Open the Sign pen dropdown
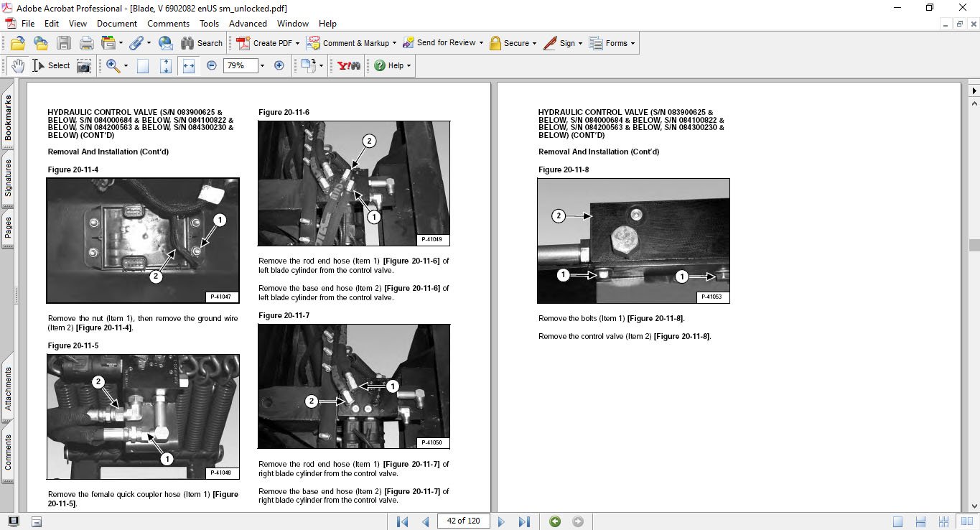This screenshot has width=980, height=530. tap(563, 43)
